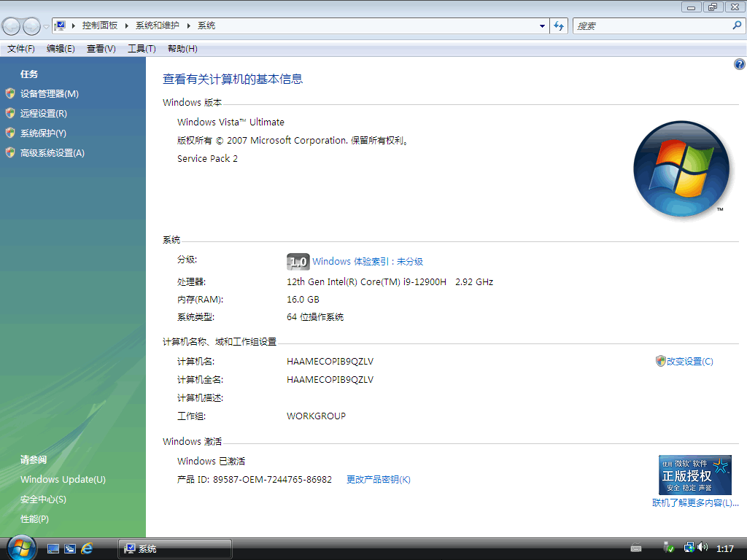Click the shield icon beside 改变设置
Screen dimensions: 747x560
[x=660, y=361]
